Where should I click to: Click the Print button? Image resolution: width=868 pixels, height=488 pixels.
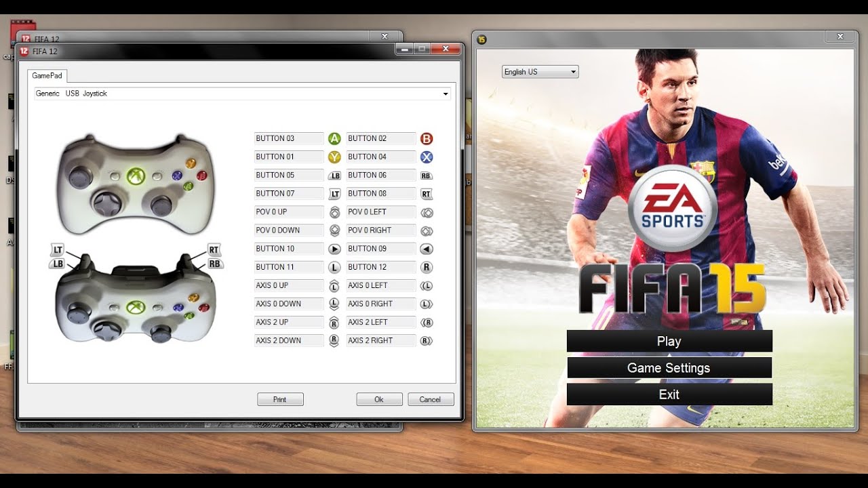coord(280,399)
